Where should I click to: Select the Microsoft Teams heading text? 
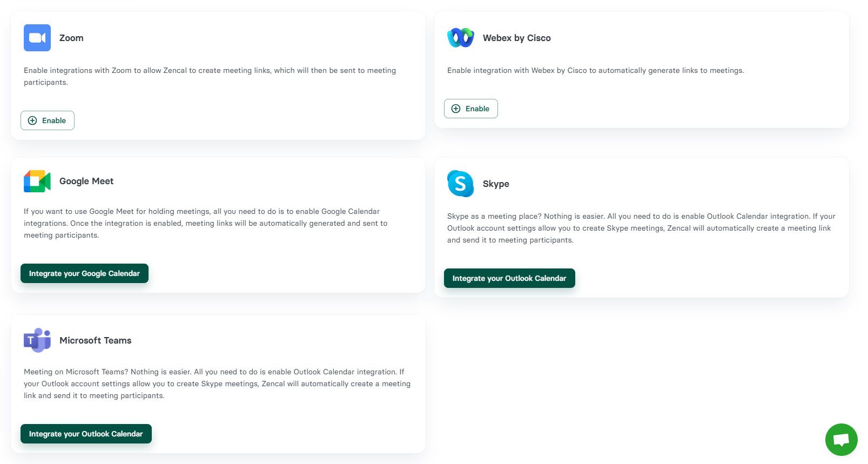tap(95, 340)
